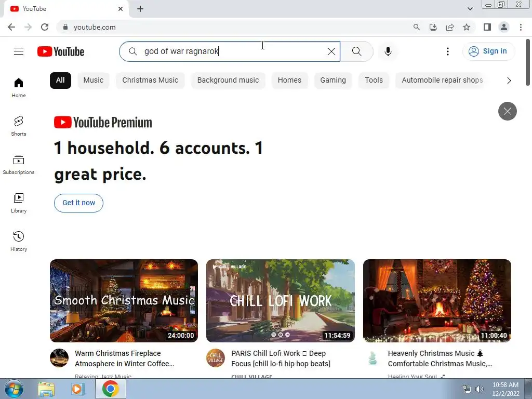Open Library in the sidebar

[x=19, y=203]
